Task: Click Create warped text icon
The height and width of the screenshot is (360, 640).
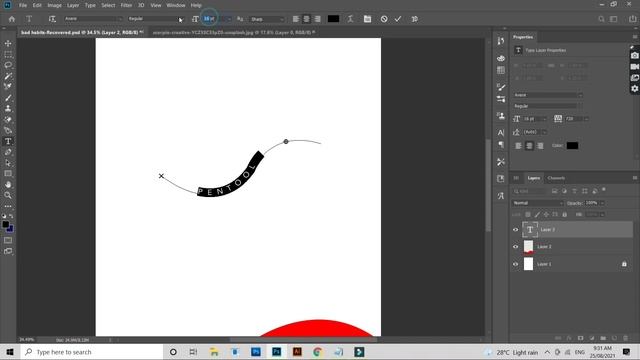Action: pos(350,19)
